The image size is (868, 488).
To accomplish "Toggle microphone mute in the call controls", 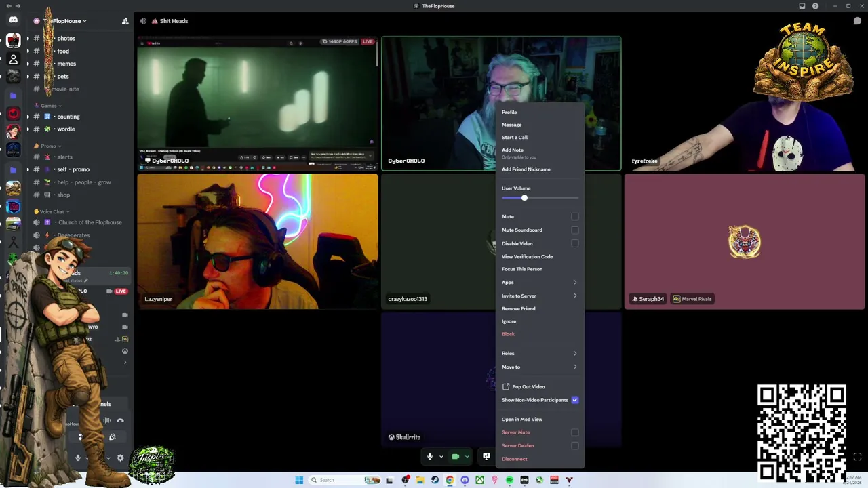I will tap(429, 457).
